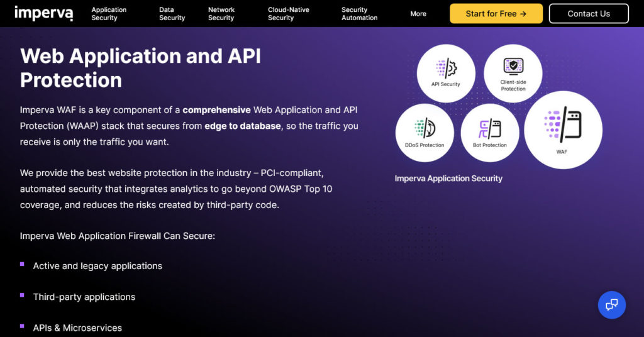Click the APIs & Microservices list item
The width and height of the screenshot is (644, 337).
[77, 328]
